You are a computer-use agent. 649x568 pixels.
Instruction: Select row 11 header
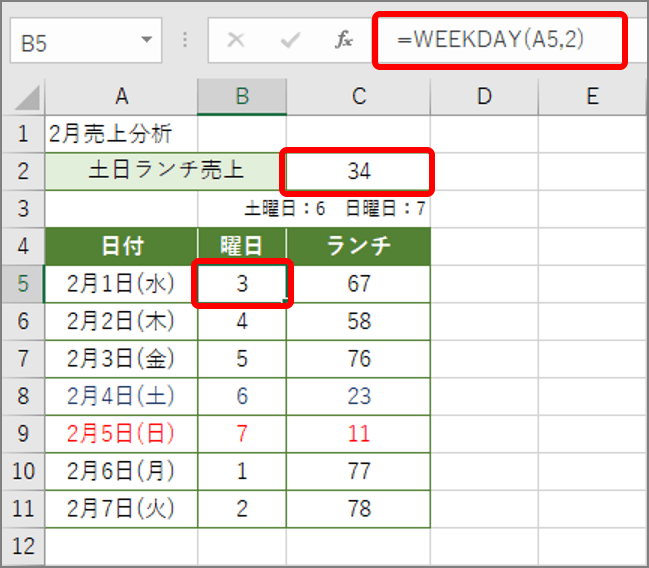[x=23, y=509]
